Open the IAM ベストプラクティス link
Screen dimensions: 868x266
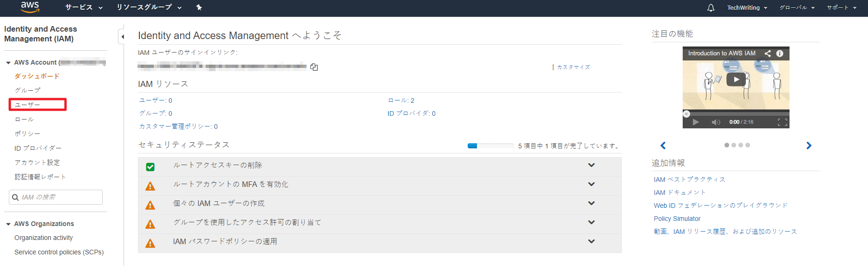tap(689, 180)
